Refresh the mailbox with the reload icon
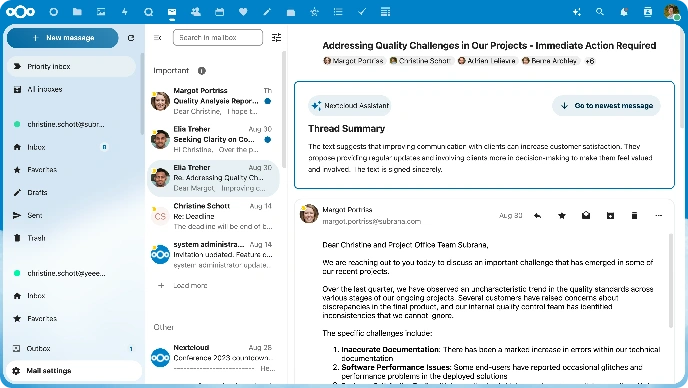Screen dimensions: 688x388 pyautogui.click(x=131, y=38)
